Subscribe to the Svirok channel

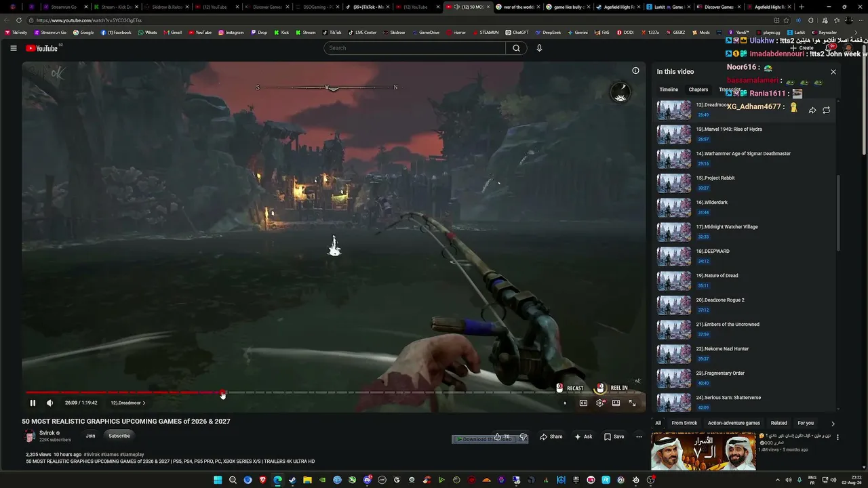click(x=119, y=436)
